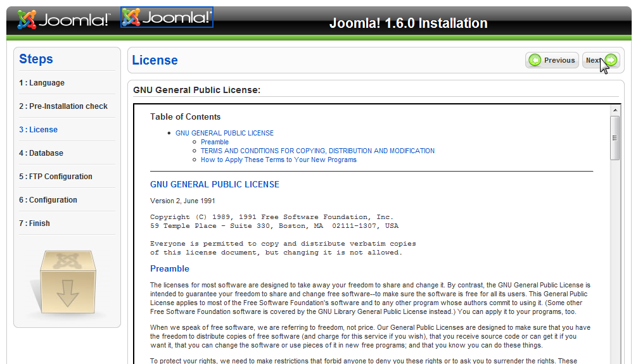Screen dimensions: 638x364
Task: Click the Joomla! 1.6.0 Installation title
Action: point(408,23)
